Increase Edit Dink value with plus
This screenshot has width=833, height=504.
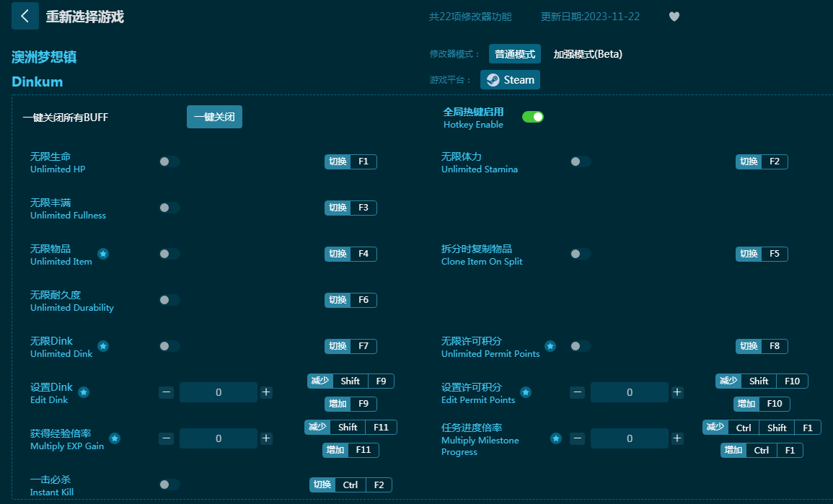266,392
